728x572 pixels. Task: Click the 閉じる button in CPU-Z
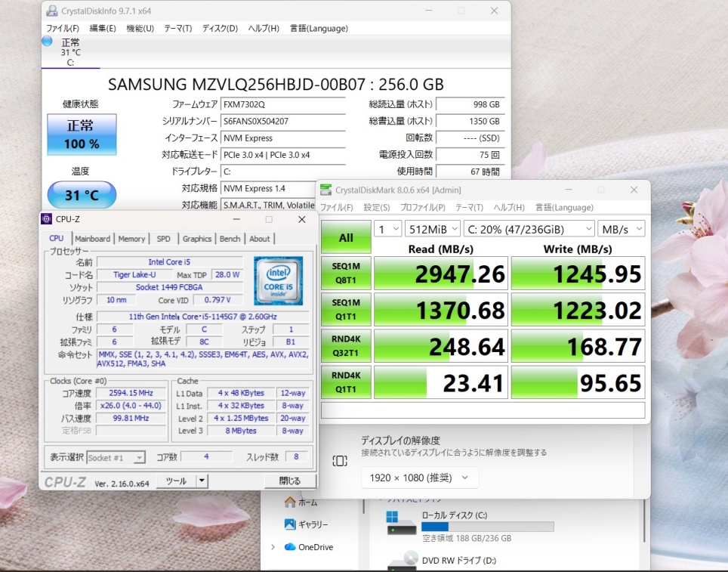point(290,481)
